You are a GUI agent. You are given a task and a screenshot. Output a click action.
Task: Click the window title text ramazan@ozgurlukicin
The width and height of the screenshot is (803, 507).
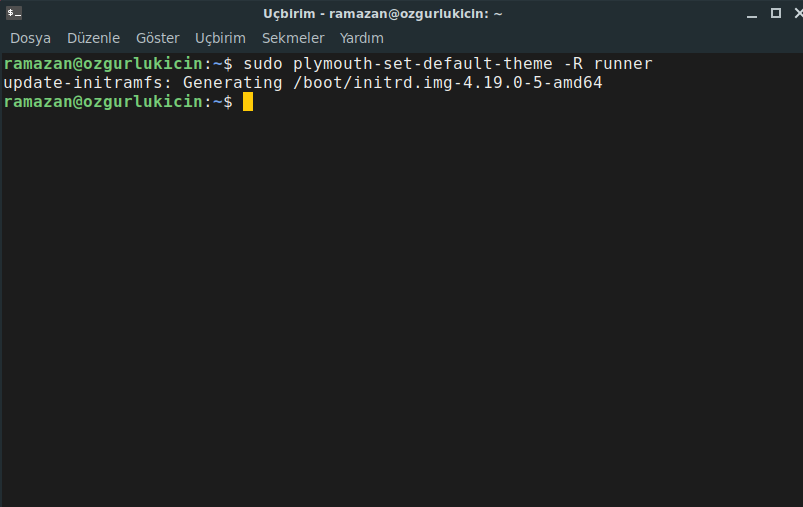409,14
